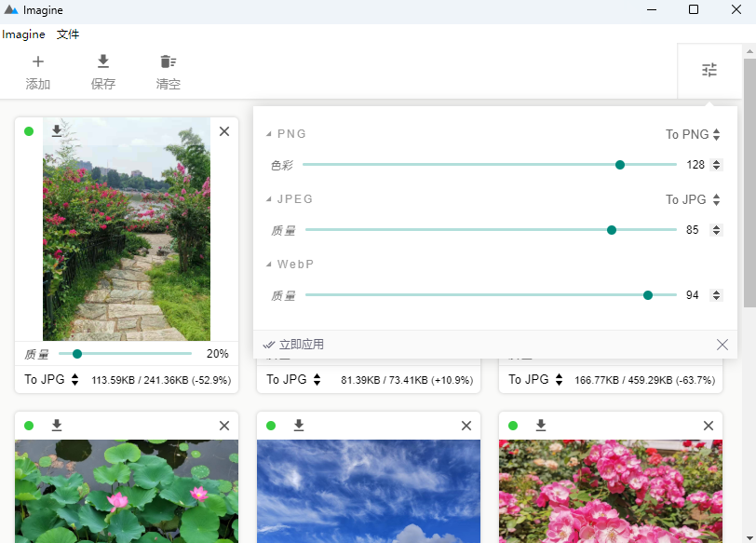This screenshot has height=543, width=756.
Task: Open the compression settings sliders icon
Action: coord(709,69)
